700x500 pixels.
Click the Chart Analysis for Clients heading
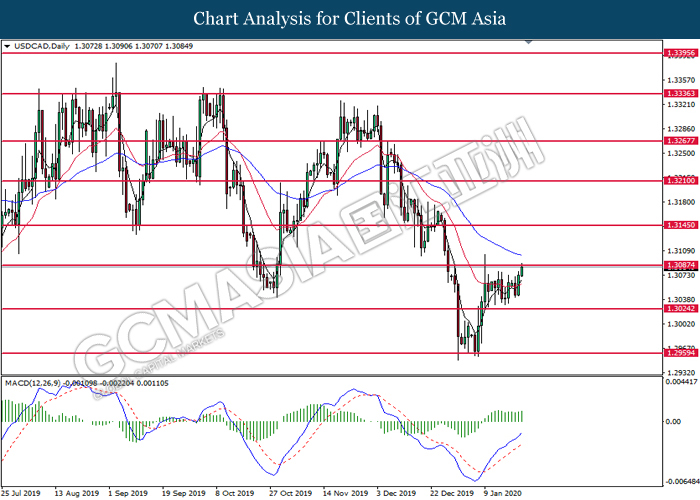[350, 18]
